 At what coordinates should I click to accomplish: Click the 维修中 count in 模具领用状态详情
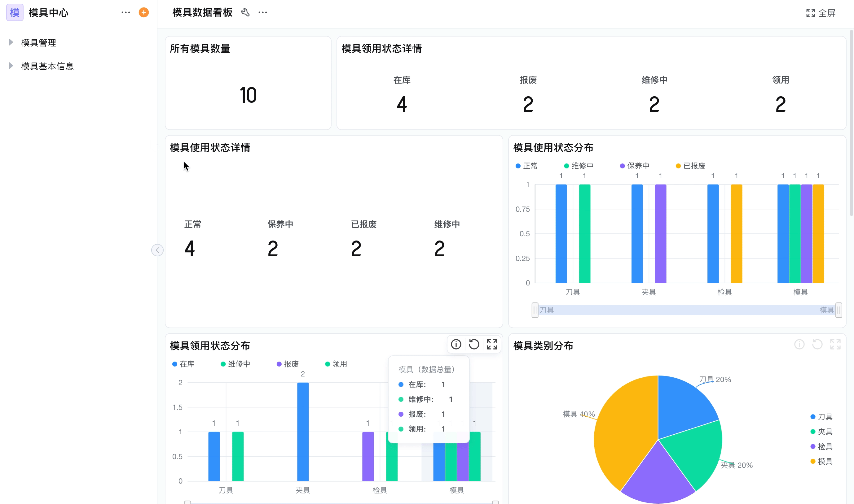[x=654, y=104]
